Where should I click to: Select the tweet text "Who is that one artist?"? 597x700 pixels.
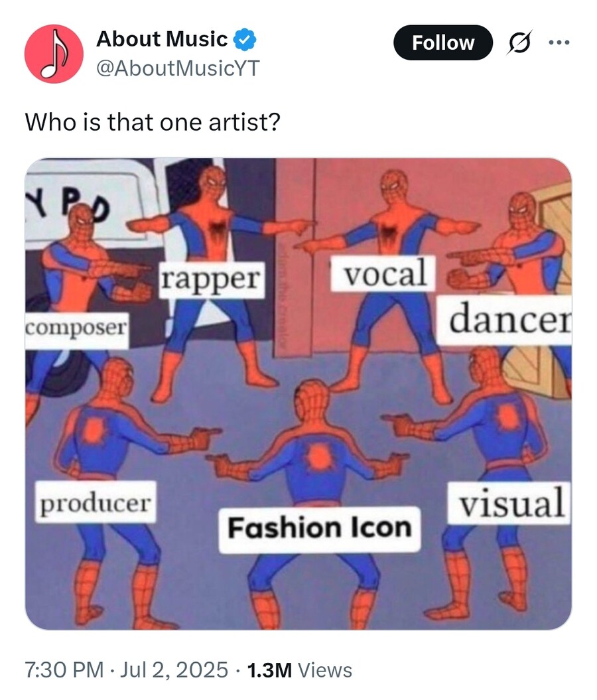153,122
